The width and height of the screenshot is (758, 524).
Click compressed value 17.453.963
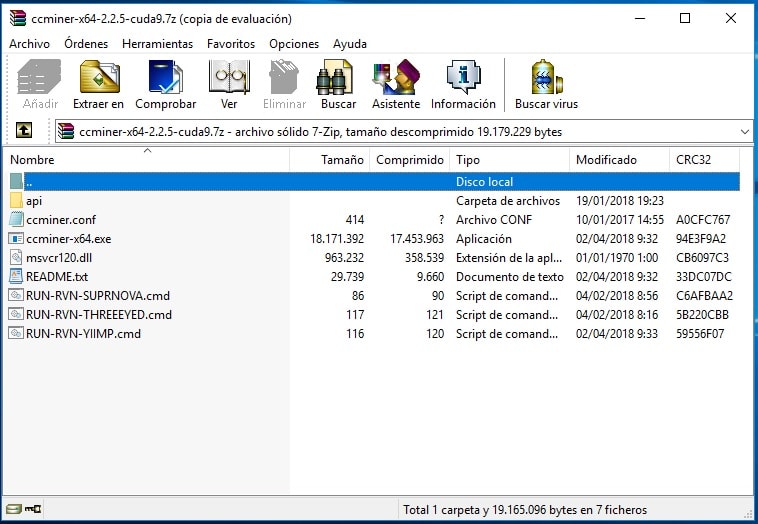pos(417,239)
